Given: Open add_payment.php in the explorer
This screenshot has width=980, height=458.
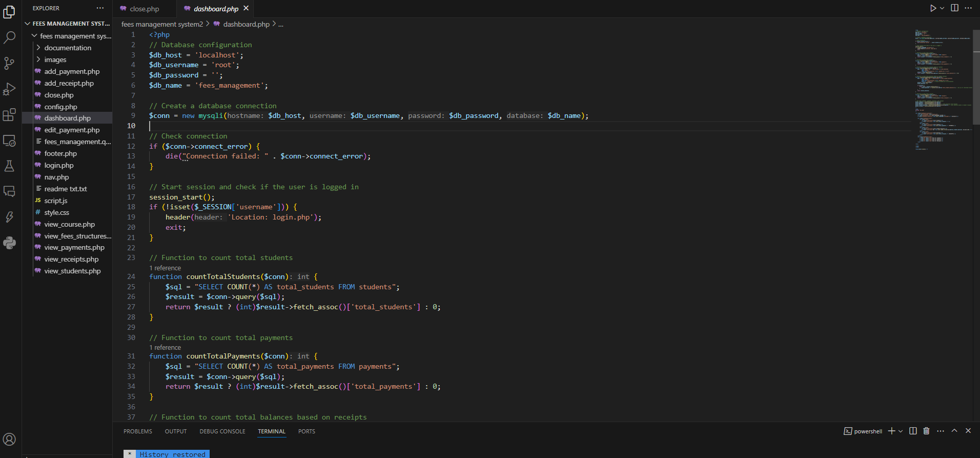Looking at the screenshot, I should click(x=67, y=71).
